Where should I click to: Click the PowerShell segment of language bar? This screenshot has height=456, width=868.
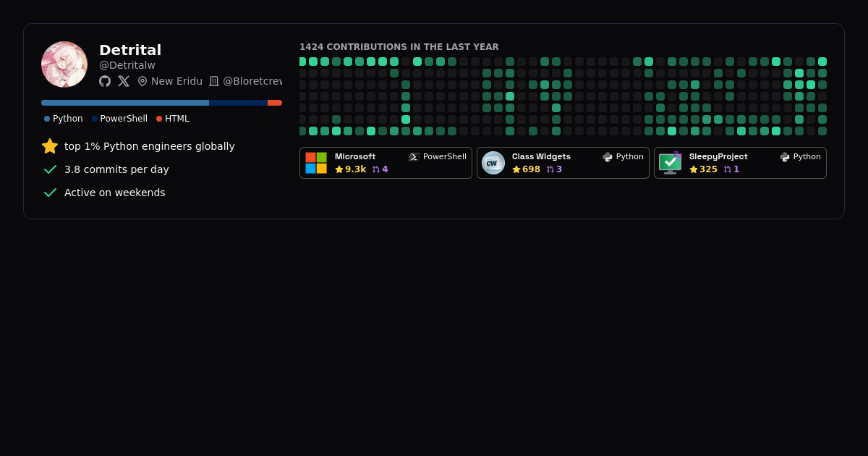point(238,103)
